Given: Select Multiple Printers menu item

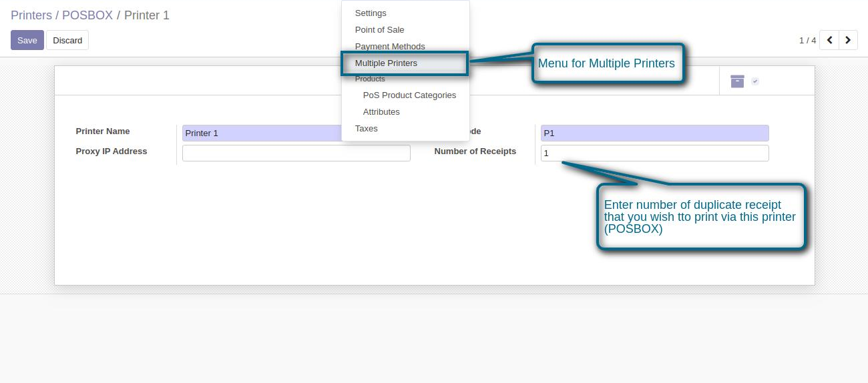Looking at the screenshot, I should [x=386, y=63].
